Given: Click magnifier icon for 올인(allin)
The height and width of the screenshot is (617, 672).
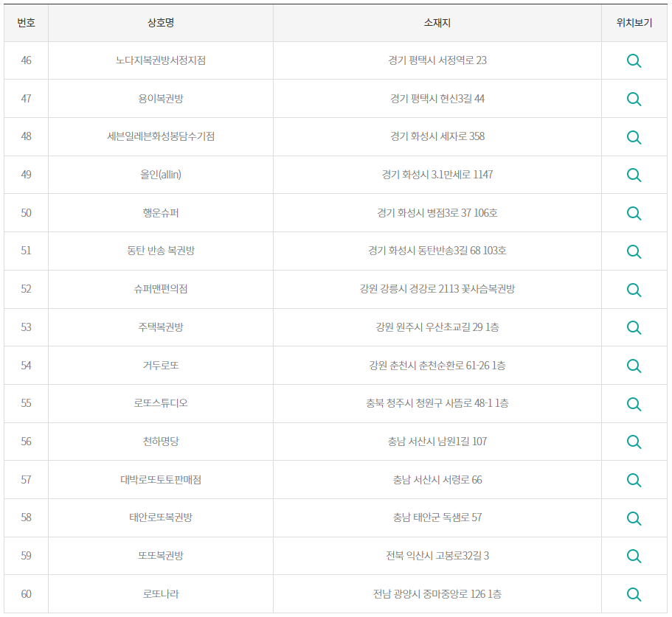Looking at the screenshot, I should (634, 175).
